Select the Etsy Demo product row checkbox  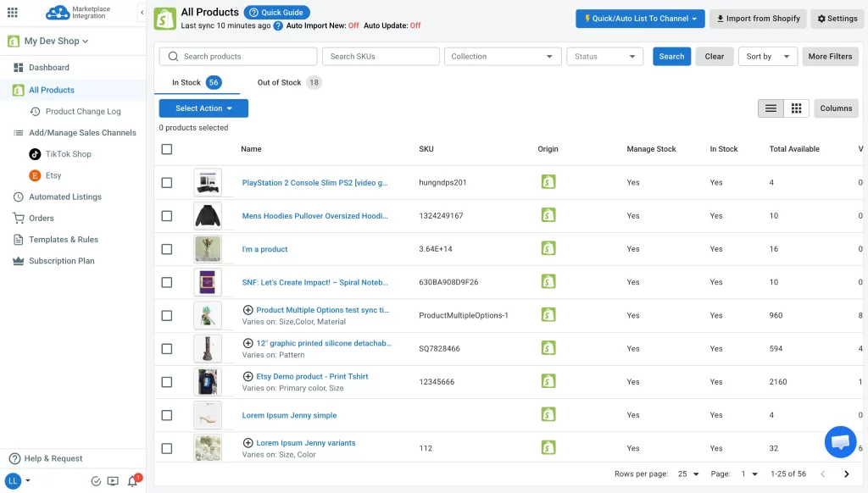tap(167, 382)
